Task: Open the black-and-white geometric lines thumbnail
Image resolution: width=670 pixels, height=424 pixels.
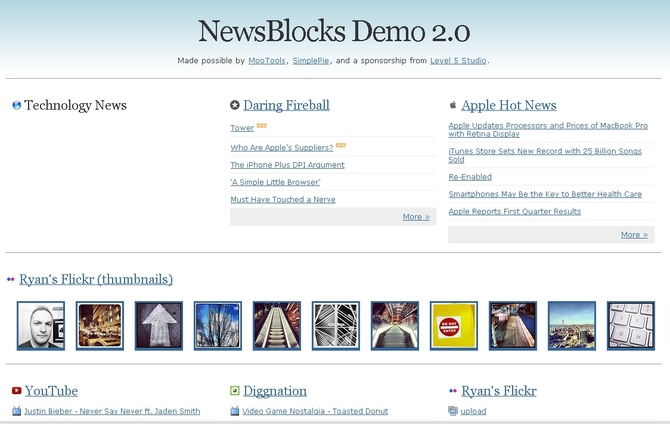Action: 335,326
